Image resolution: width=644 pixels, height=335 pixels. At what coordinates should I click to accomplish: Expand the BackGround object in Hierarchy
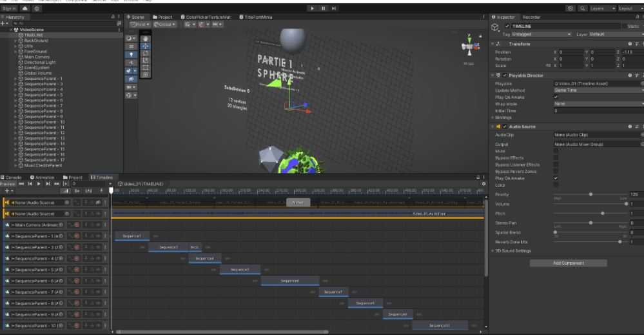tap(16, 41)
